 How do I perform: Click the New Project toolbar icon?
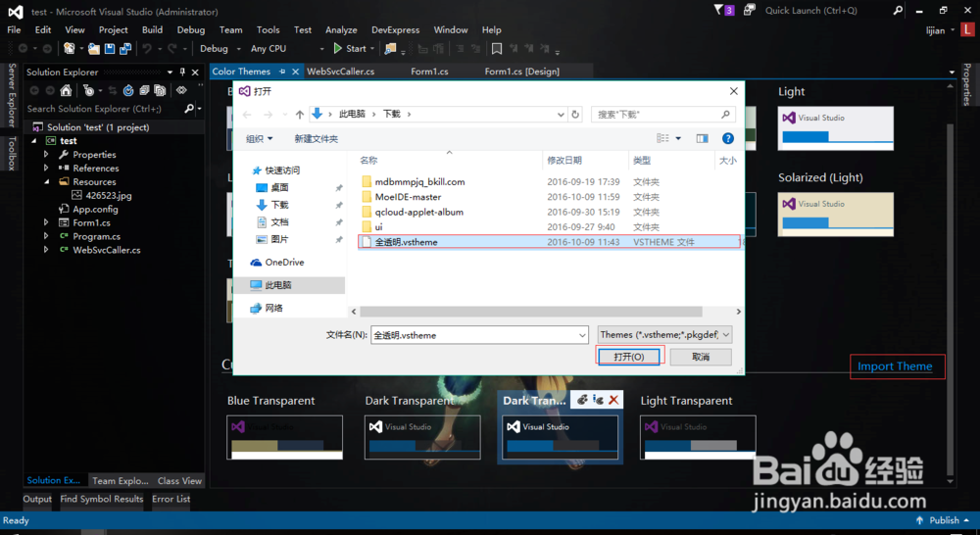click(70, 48)
